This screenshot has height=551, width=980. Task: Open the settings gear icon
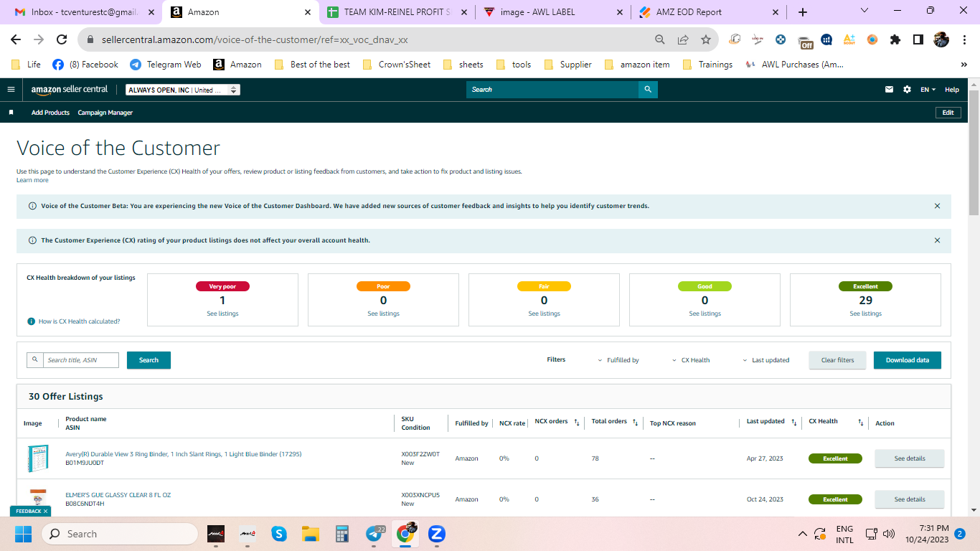(907, 90)
